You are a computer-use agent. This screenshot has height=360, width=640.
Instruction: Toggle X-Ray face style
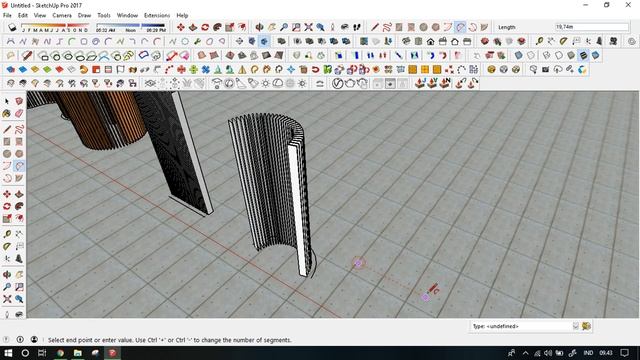click(518, 55)
